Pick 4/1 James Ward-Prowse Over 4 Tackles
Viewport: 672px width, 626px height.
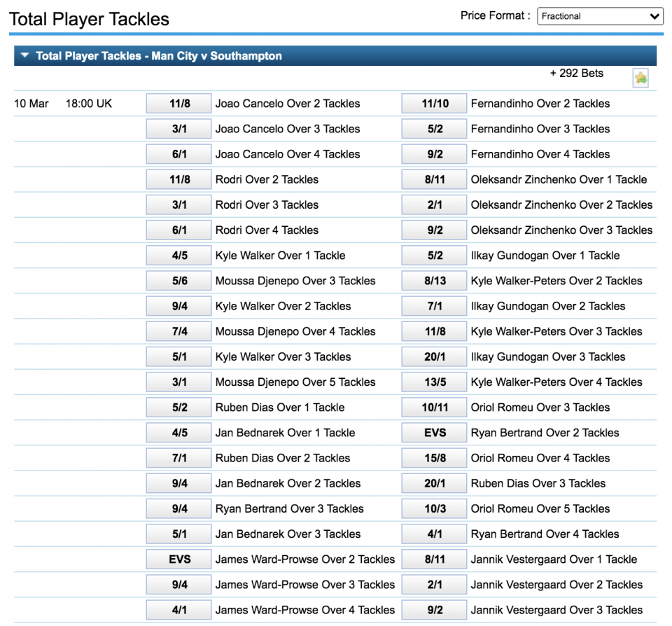178,609
